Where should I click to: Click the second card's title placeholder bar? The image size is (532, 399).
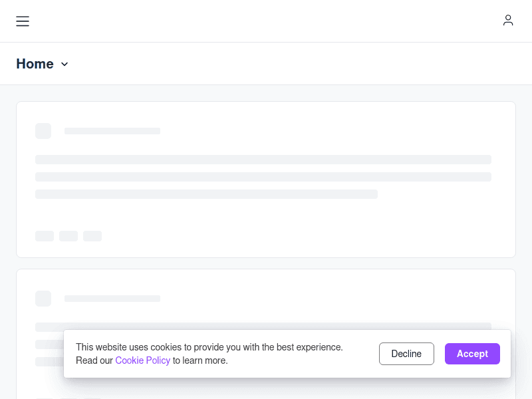pyautogui.click(x=112, y=299)
